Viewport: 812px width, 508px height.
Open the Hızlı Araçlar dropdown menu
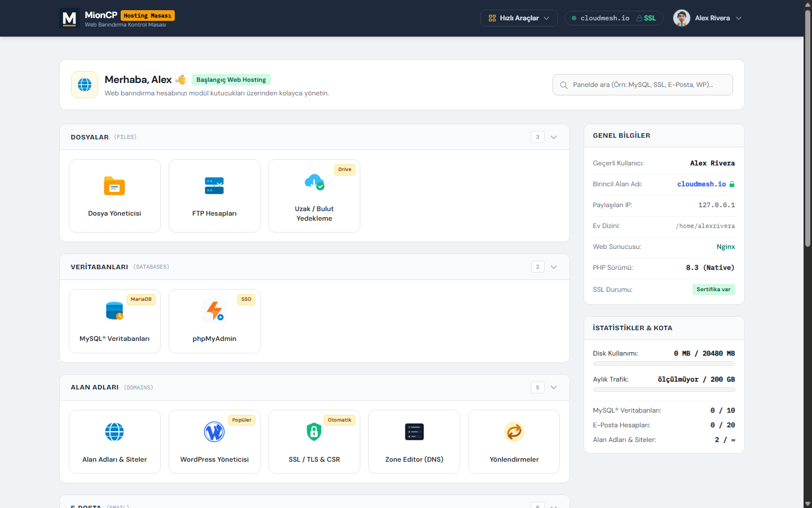519,18
